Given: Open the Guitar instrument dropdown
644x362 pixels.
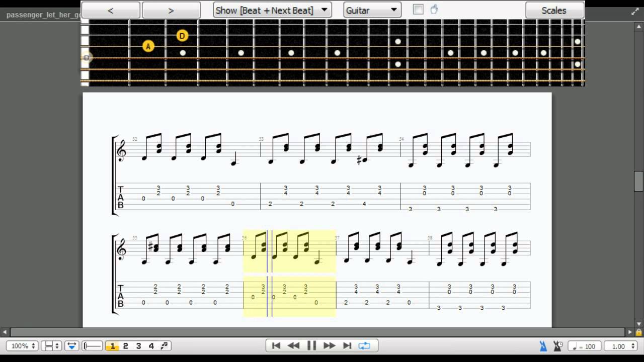Looking at the screenshot, I should pyautogui.click(x=372, y=10).
